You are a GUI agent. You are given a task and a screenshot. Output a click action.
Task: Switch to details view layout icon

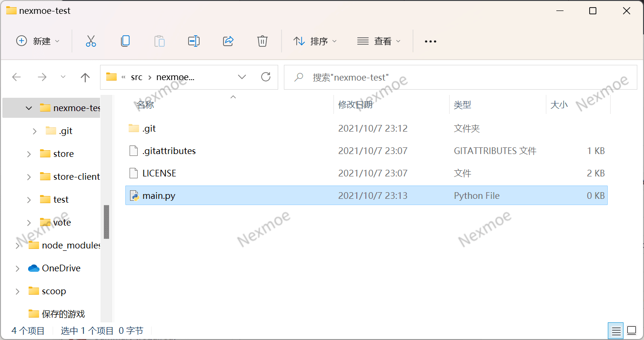tap(616, 330)
